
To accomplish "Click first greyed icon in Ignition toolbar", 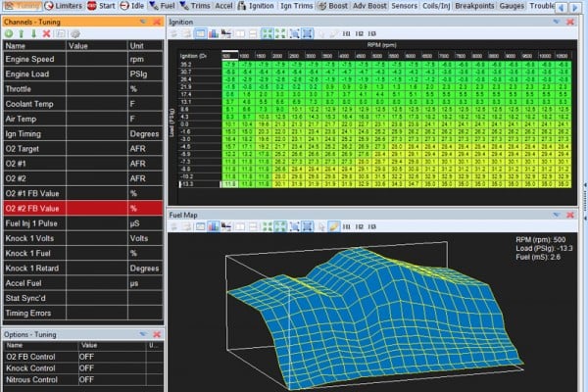I will [x=174, y=33].
